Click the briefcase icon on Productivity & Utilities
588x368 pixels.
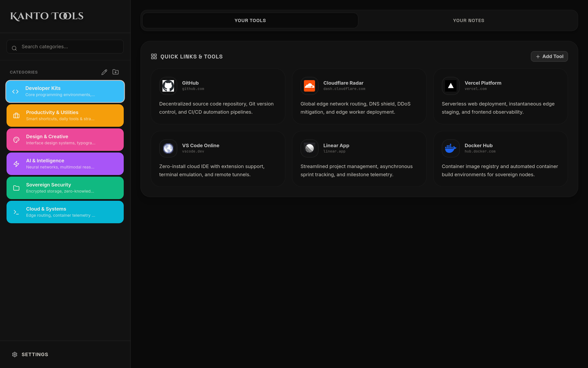point(16,116)
